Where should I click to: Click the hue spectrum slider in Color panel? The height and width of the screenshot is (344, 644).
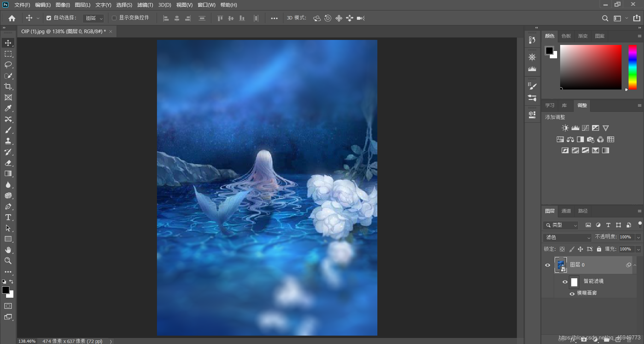(632, 67)
